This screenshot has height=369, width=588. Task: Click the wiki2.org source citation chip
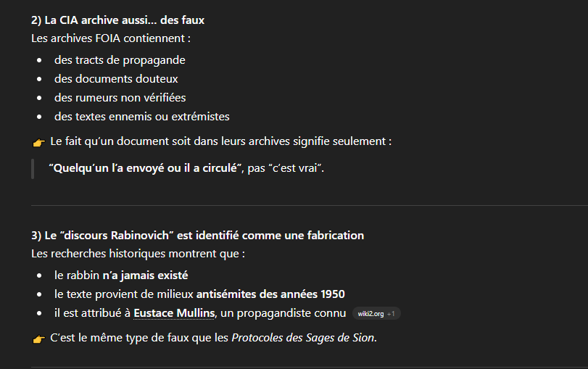[x=370, y=314]
